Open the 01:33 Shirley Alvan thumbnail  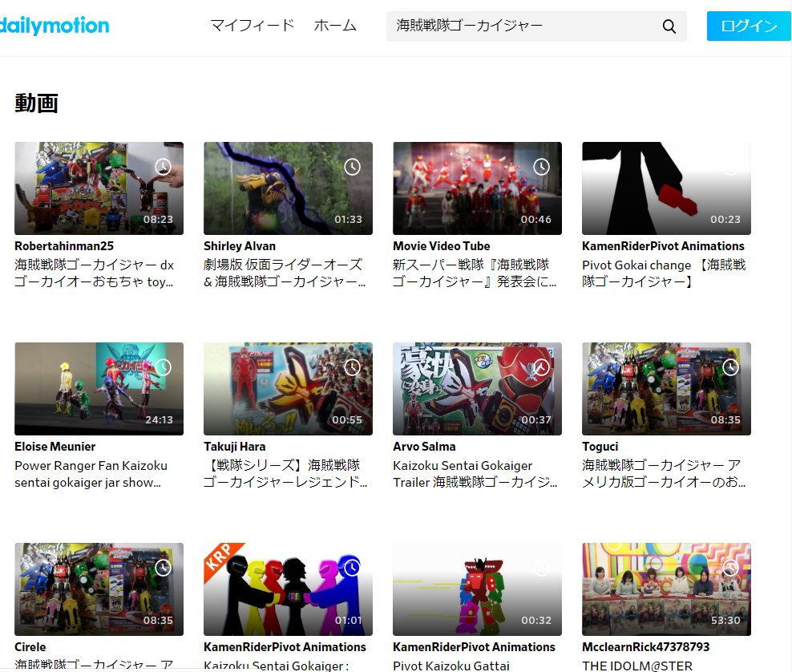tap(288, 188)
